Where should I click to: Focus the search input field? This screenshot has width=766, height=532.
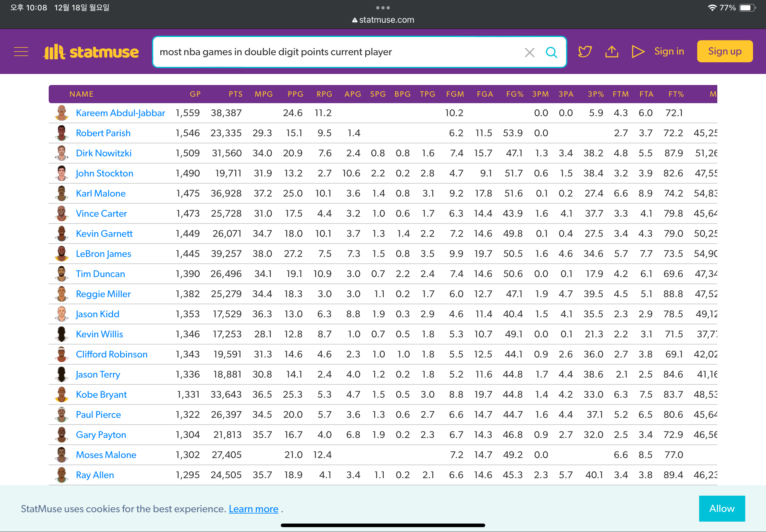[x=333, y=52]
